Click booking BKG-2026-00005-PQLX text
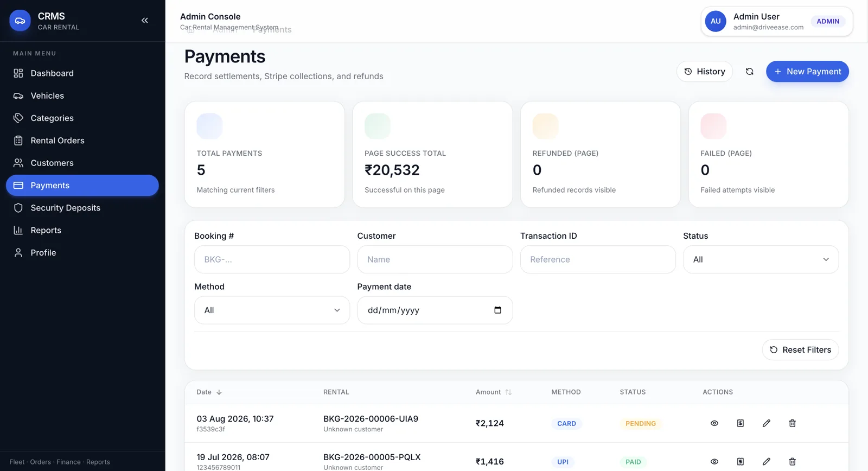This screenshot has width=868, height=471. pyautogui.click(x=372, y=457)
